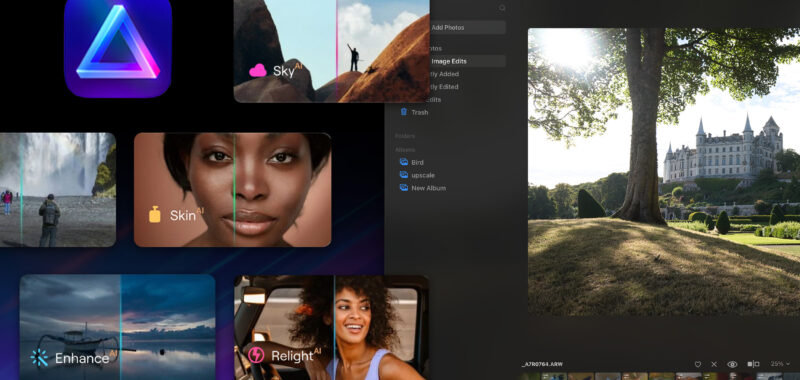Click the Add Photos button

[467, 28]
